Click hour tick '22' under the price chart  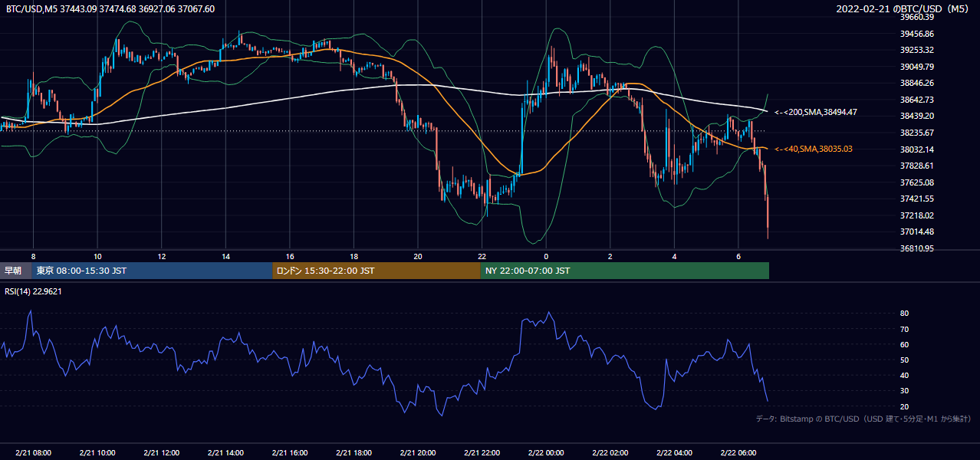click(482, 256)
